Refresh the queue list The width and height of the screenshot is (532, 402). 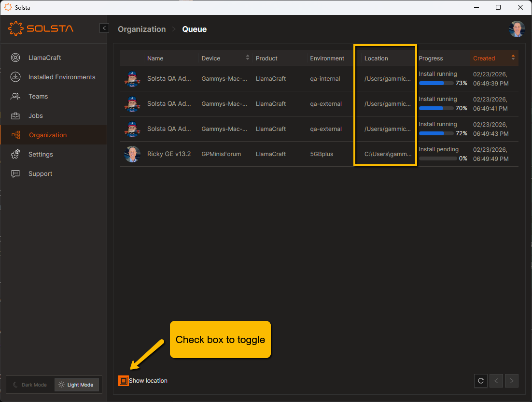(481, 381)
